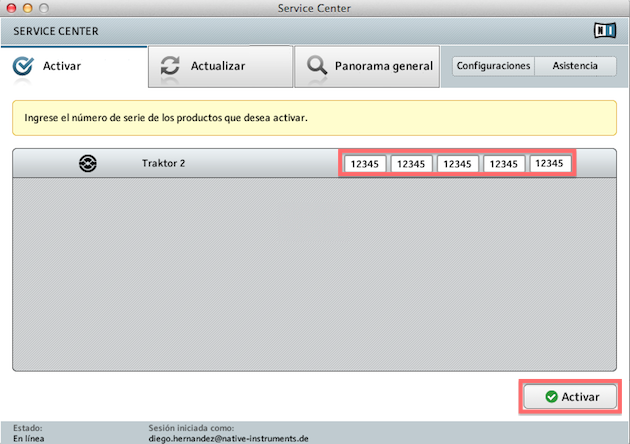Focus the first serial number field
Image resolution: width=630 pixels, height=444 pixels.
pos(363,163)
